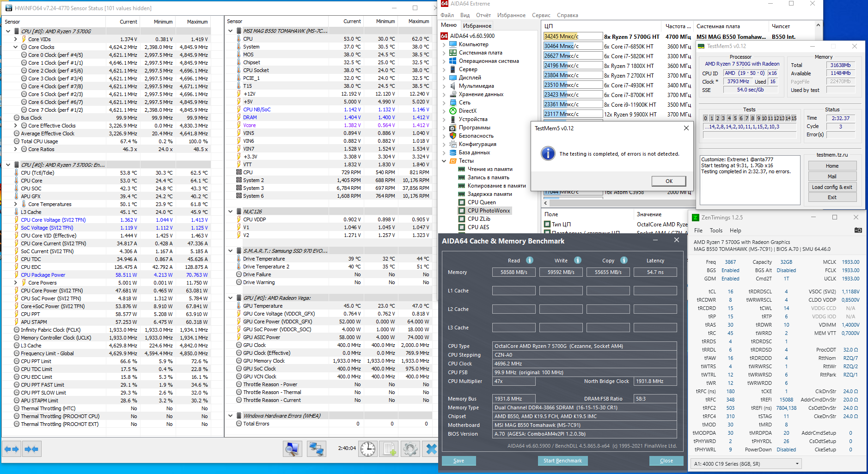Click the info icon next to Write
Viewport: 868px width, 474px height.
[578, 260]
